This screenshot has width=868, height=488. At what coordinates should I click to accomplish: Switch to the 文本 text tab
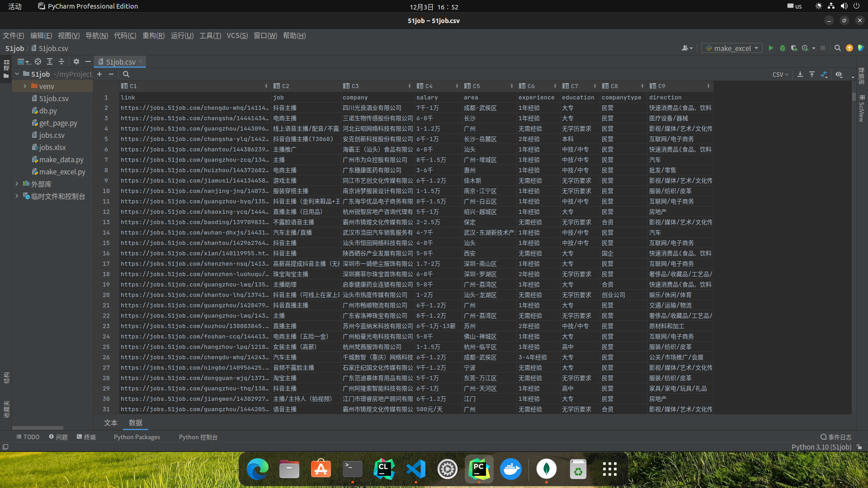[x=110, y=422]
